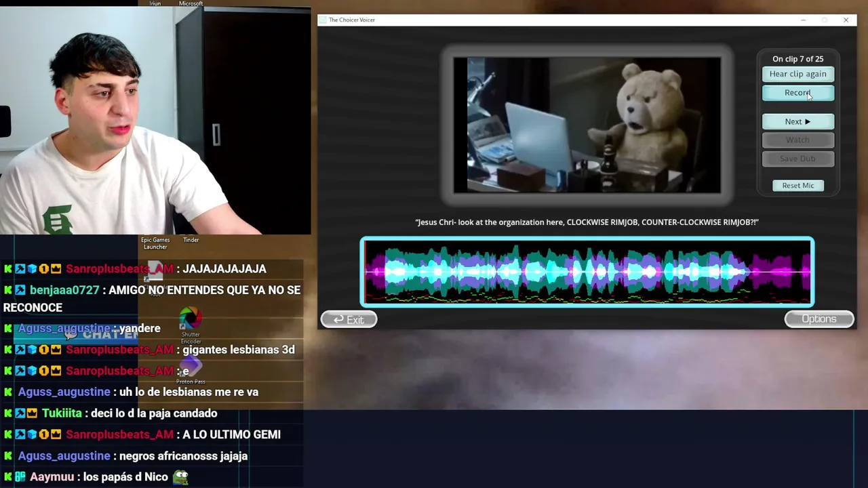
Task: Select the Microsoft desktop shortcut label
Action: click(191, 4)
